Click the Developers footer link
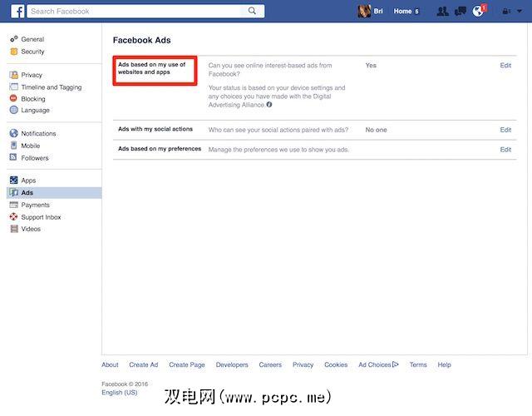This screenshot has height=416, width=532. point(232,364)
